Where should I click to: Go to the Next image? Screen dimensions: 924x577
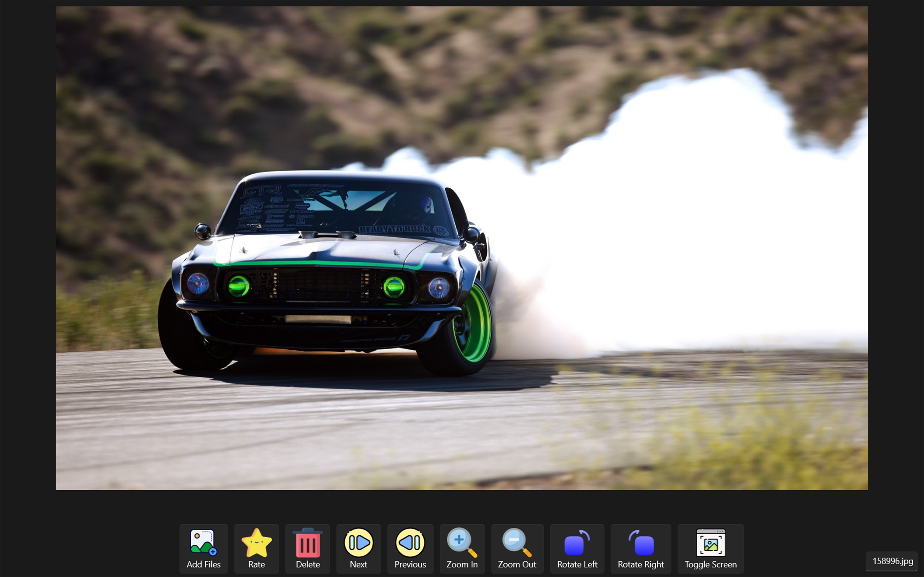(359, 542)
